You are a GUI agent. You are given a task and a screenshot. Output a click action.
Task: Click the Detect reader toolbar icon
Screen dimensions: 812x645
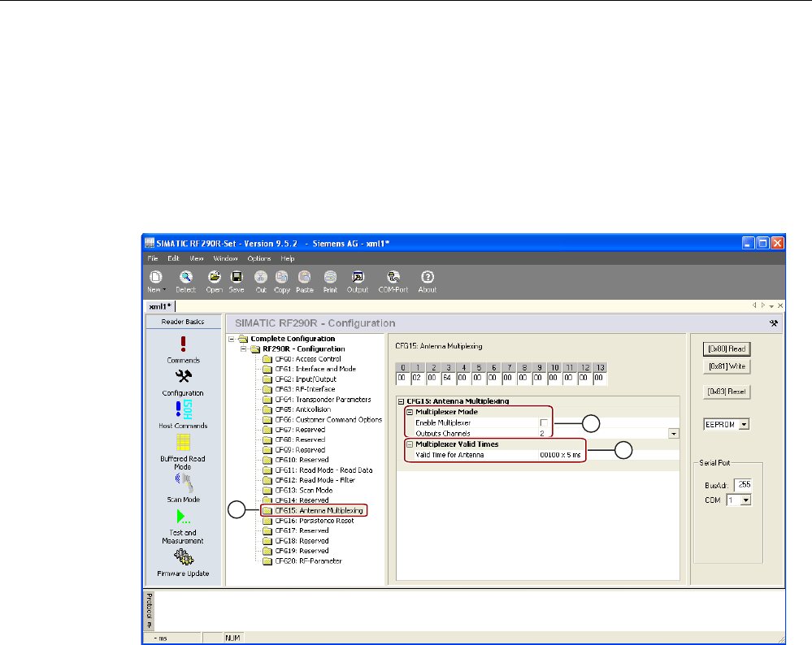pyautogui.click(x=186, y=277)
